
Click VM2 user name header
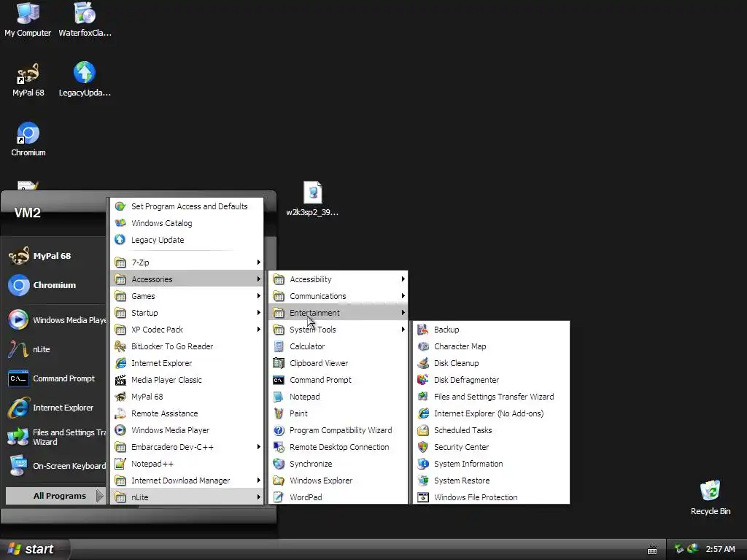(x=27, y=213)
